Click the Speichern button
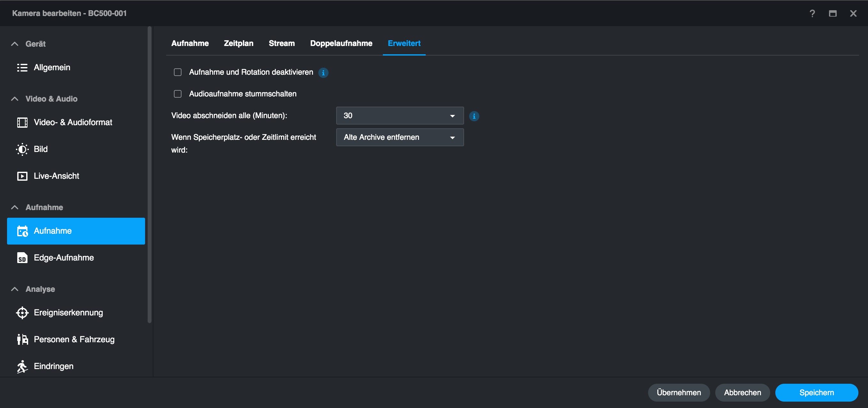 click(816, 392)
